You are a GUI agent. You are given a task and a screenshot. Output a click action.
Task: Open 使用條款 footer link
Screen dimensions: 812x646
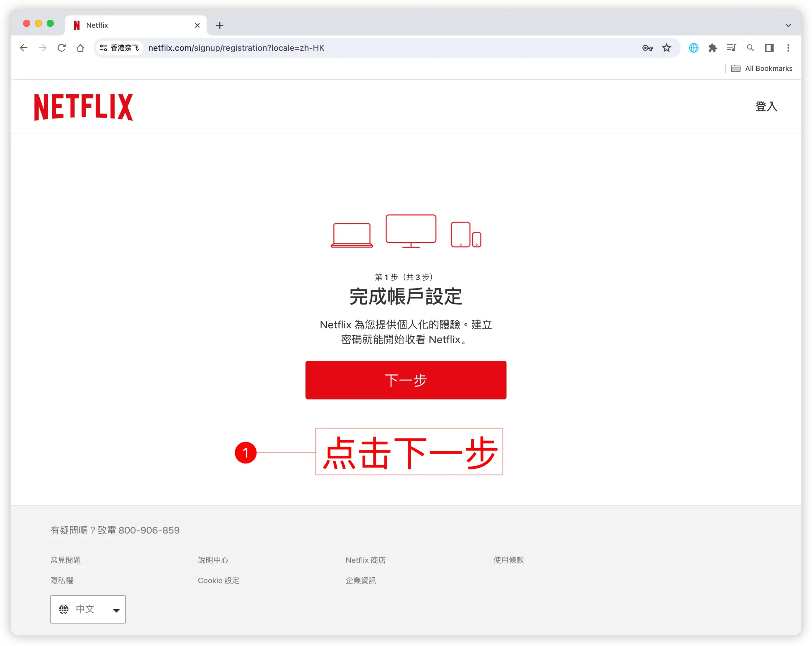508,560
